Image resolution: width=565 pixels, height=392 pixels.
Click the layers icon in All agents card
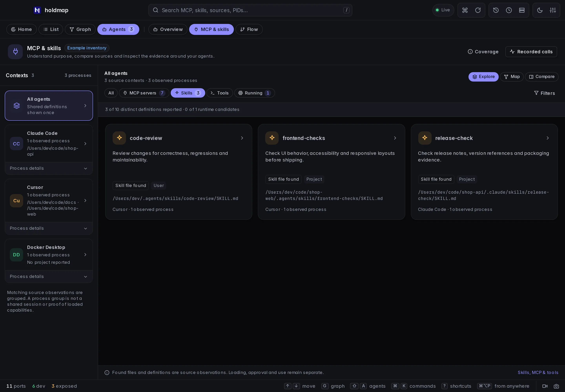pyautogui.click(x=16, y=106)
